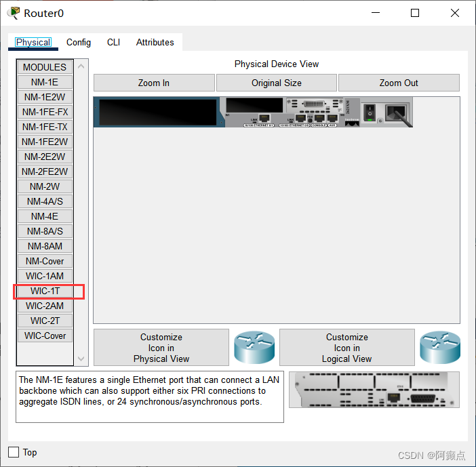Click the Original Size button
The height and width of the screenshot is (467, 476).
pos(276,83)
